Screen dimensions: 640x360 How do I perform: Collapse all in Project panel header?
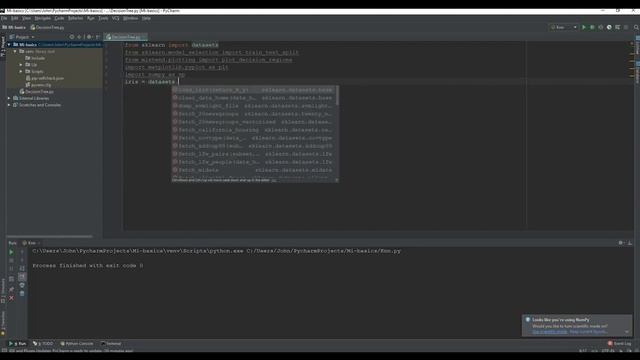(80, 37)
